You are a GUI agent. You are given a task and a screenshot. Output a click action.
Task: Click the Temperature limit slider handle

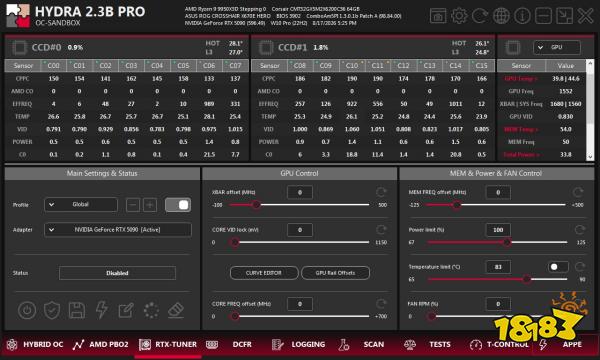point(527,279)
